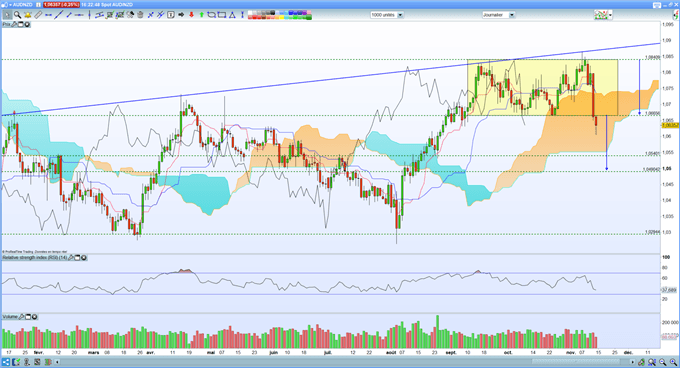Viewport: 680px width, 368px height.
Task: Open the chart style indicator icon
Action: click(601, 15)
